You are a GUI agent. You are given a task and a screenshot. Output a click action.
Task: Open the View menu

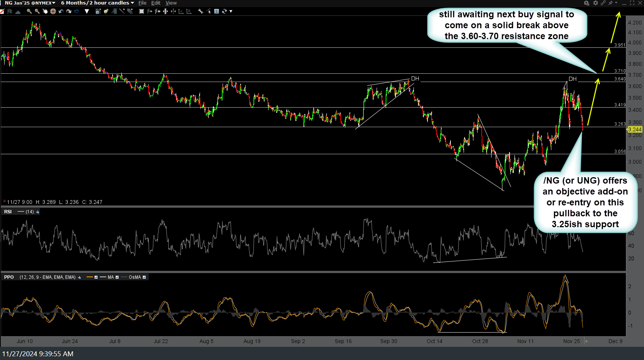(171, 3)
